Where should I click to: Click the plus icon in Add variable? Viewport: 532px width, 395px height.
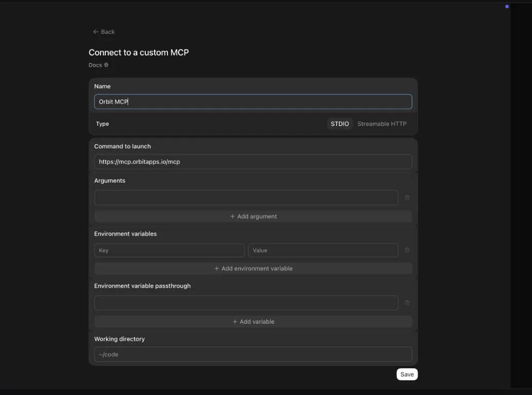pos(235,322)
